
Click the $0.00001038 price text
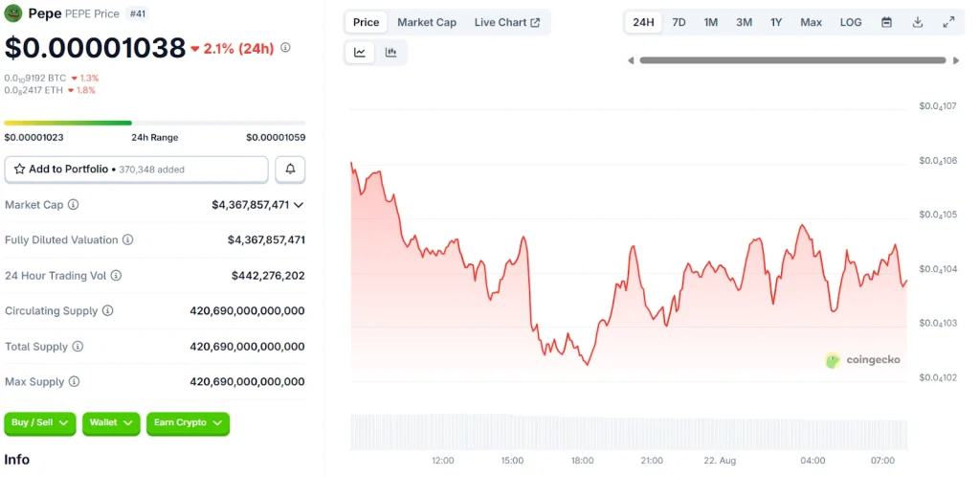(95, 48)
